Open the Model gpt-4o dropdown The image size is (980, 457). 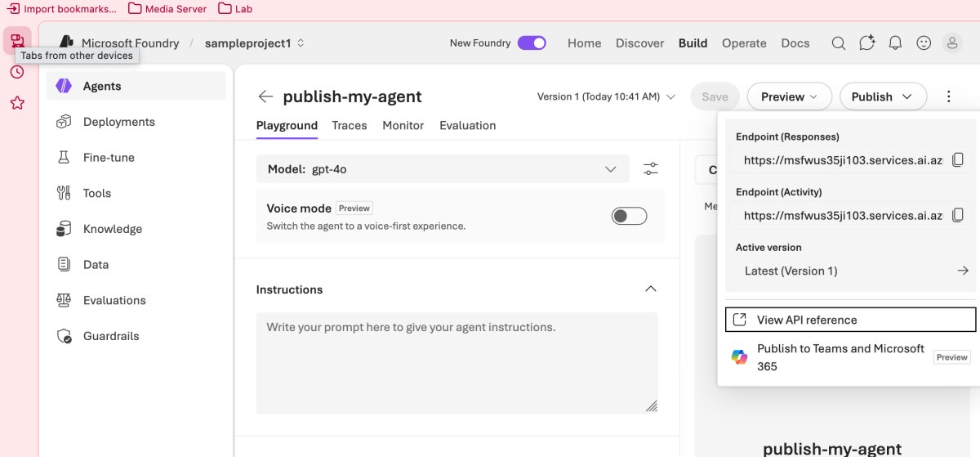pyautogui.click(x=443, y=169)
